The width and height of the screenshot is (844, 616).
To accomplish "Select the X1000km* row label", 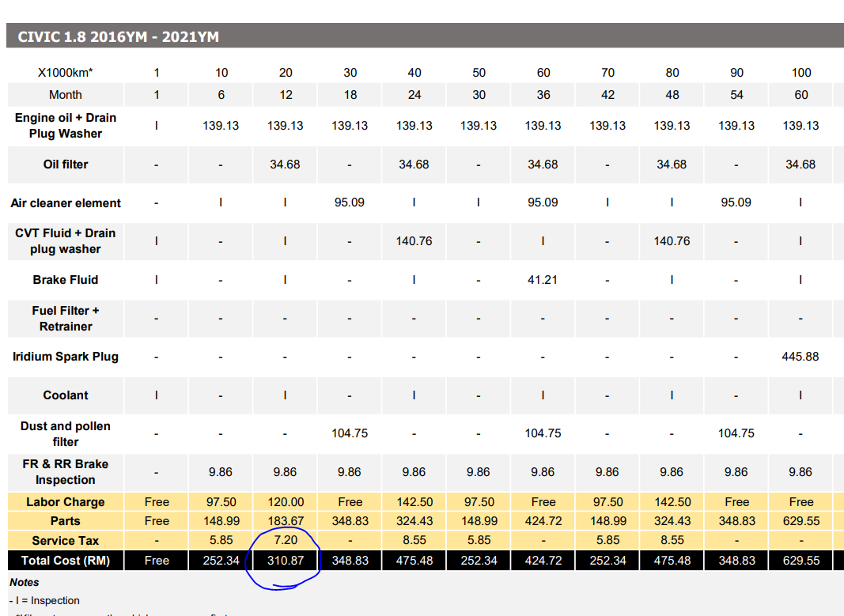I will [65, 73].
